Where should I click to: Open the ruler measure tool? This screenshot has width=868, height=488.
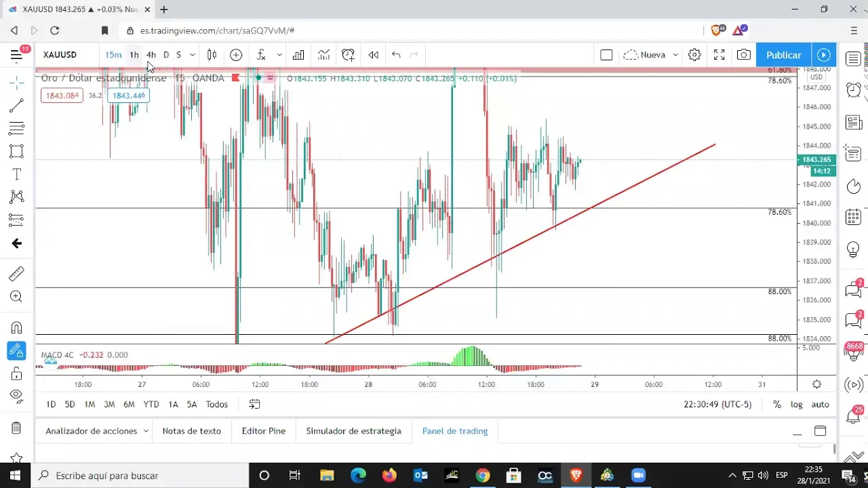click(x=17, y=274)
